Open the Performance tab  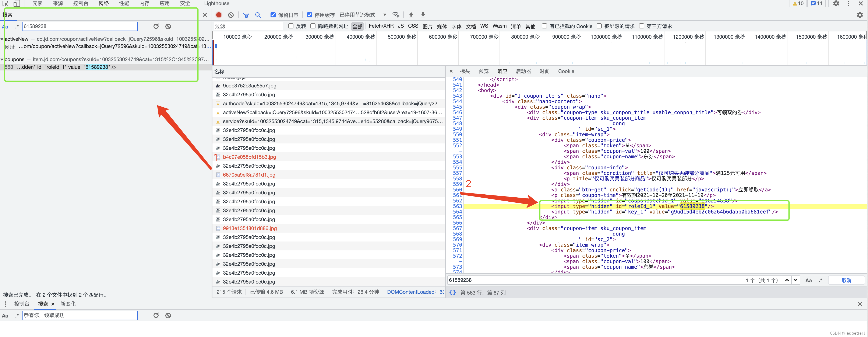click(124, 3)
